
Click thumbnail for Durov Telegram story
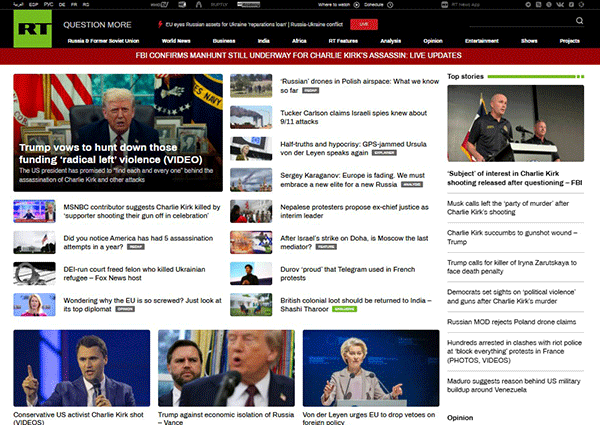pos(251,274)
